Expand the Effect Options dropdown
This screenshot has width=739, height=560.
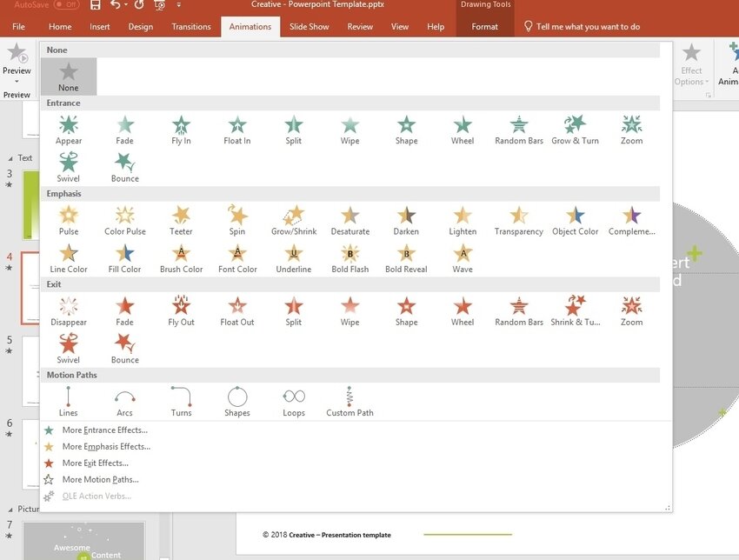pyautogui.click(x=691, y=76)
